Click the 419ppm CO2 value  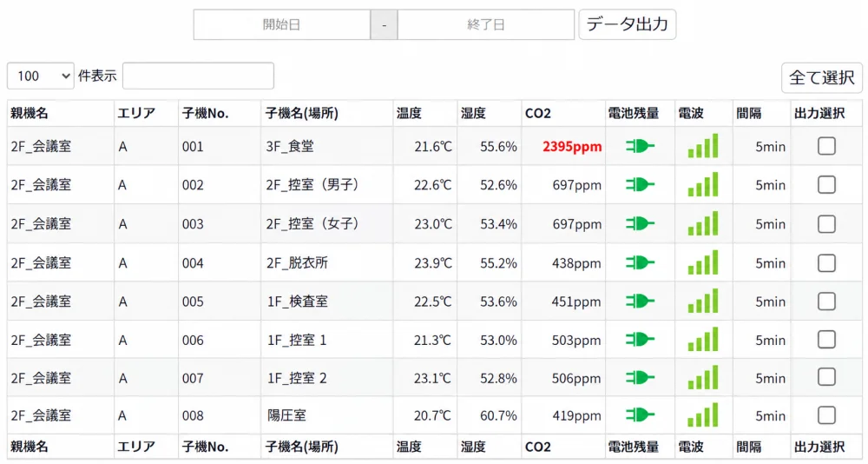(x=576, y=415)
